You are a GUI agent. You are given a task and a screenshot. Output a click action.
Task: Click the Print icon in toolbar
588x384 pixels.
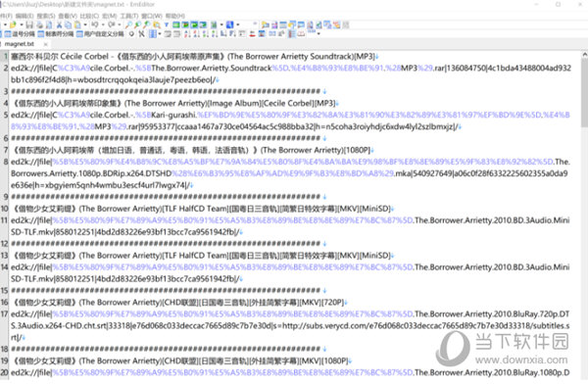coord(39,24)
